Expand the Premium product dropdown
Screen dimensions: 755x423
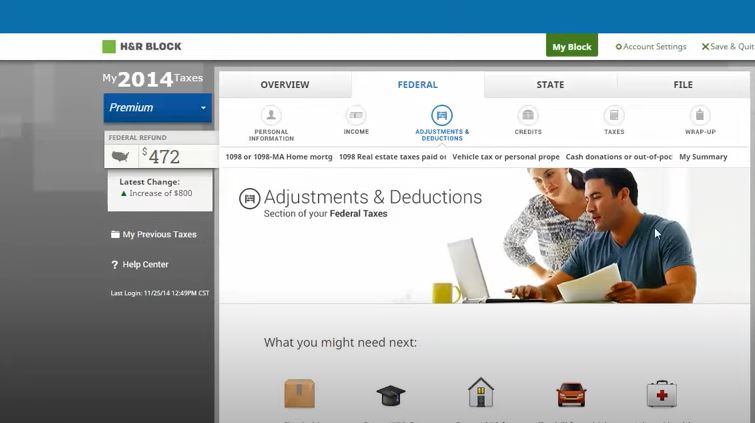157,107
